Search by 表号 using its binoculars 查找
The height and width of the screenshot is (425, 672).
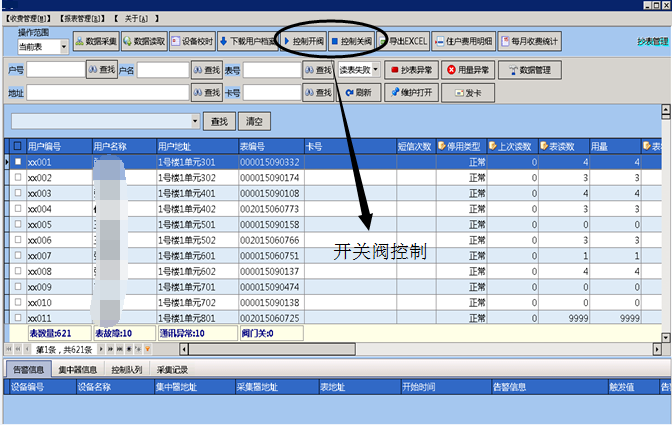[x=318, y=70]
